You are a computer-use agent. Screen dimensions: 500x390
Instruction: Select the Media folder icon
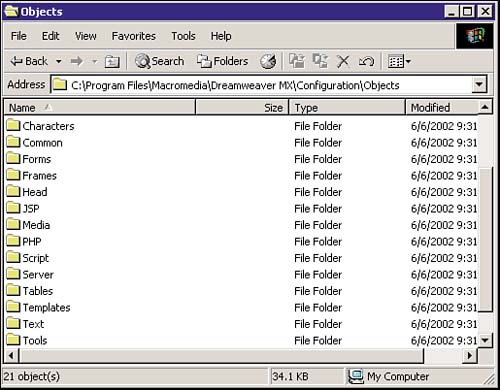click(13, 224)
